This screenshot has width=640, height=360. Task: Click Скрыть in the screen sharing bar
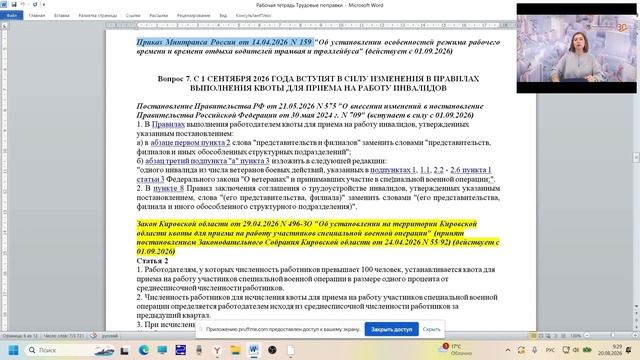(431, 329)
